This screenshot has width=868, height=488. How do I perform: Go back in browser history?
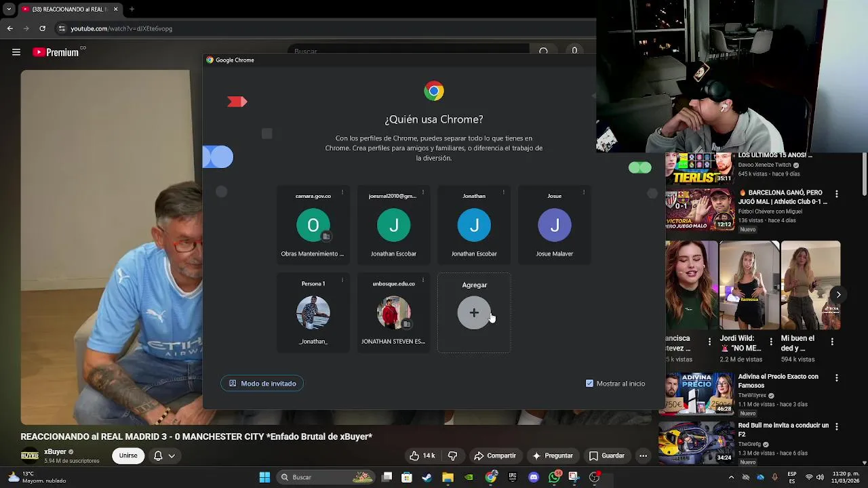pyautogui.click(x=9, y=28)
